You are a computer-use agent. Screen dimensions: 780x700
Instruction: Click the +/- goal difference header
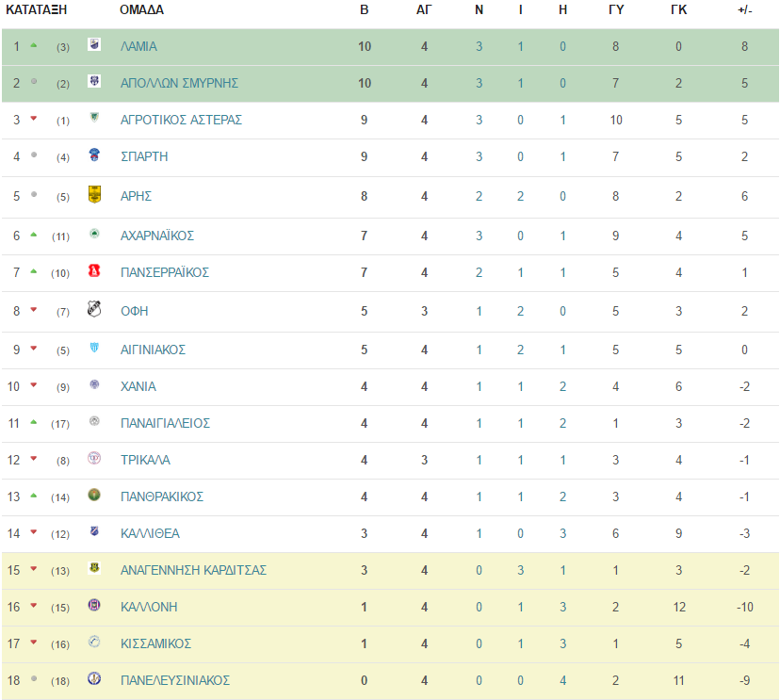[x=745, y=10]
